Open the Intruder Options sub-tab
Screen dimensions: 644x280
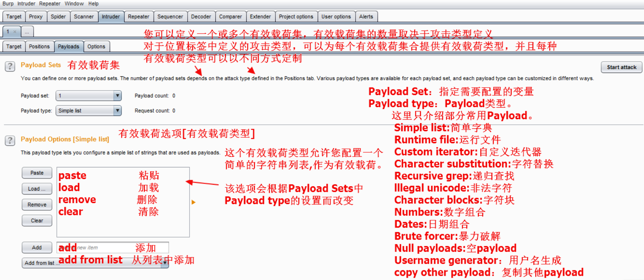point(96,47)
